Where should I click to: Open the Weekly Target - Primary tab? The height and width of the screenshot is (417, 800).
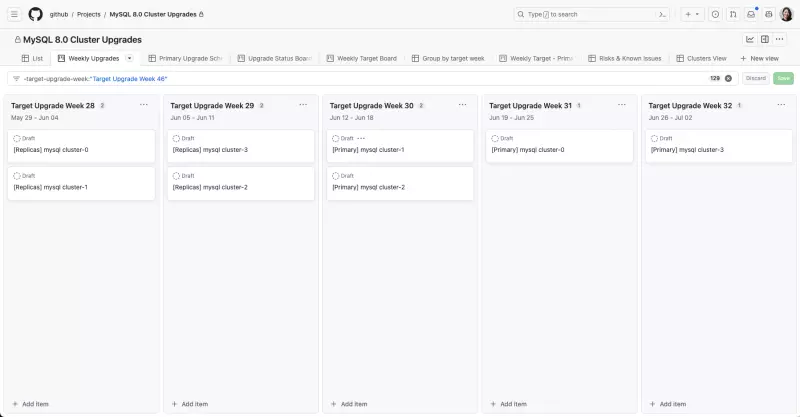(536, 59)
